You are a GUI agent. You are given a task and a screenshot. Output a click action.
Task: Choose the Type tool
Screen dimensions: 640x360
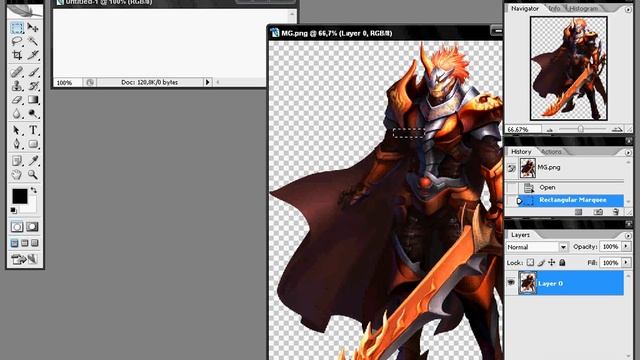pos(33,130)
